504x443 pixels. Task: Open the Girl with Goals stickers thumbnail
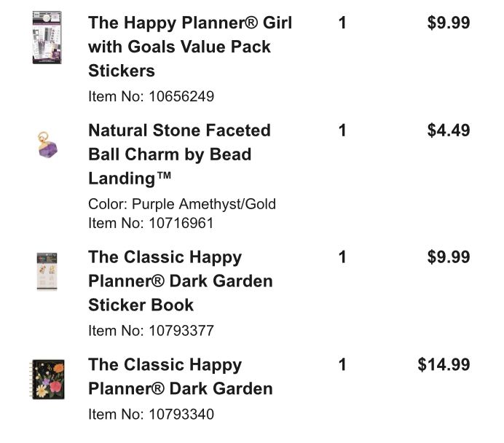47,37
